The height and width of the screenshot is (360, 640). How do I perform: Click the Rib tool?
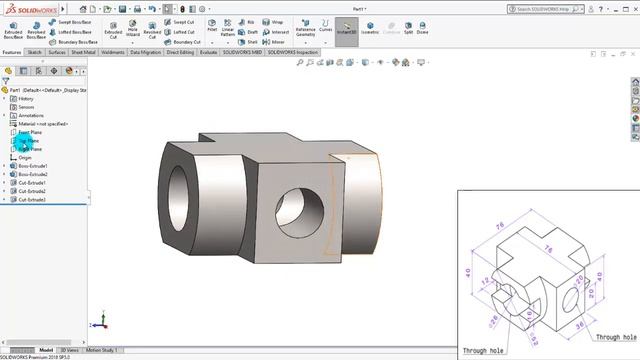click(x=246, y=22)
